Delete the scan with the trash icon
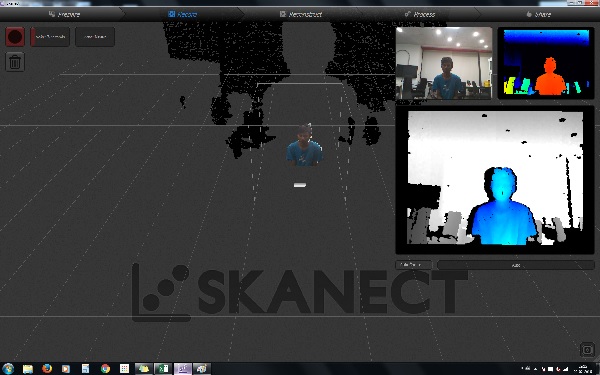This screenshot has height=375, width=600. [15, 62]
